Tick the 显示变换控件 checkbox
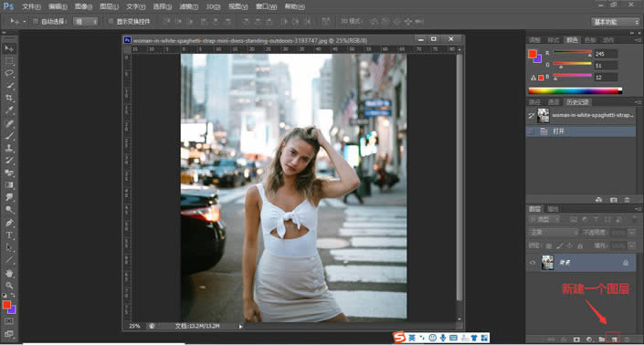 click(x=111, y=21)
